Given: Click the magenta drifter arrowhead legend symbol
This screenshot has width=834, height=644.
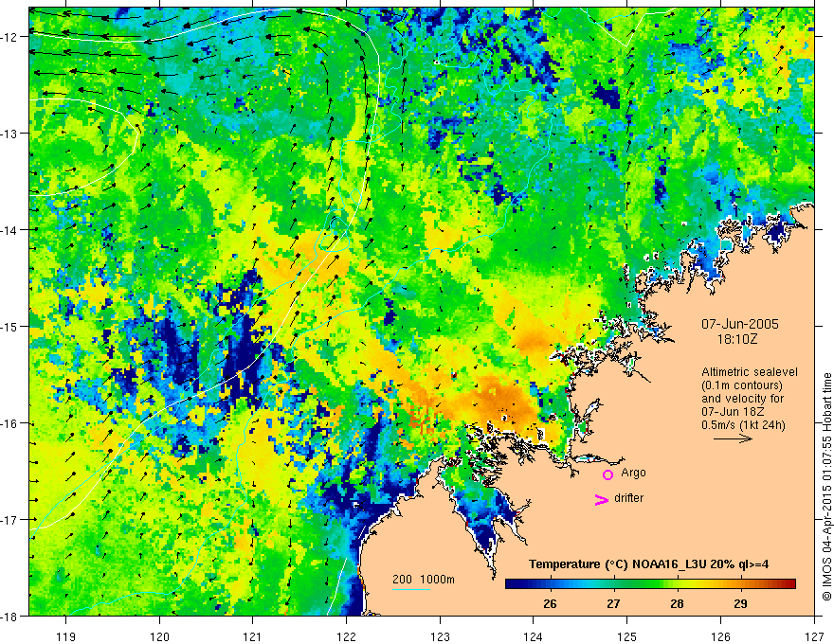Looking at the screenshot, I should pos(601,499).
